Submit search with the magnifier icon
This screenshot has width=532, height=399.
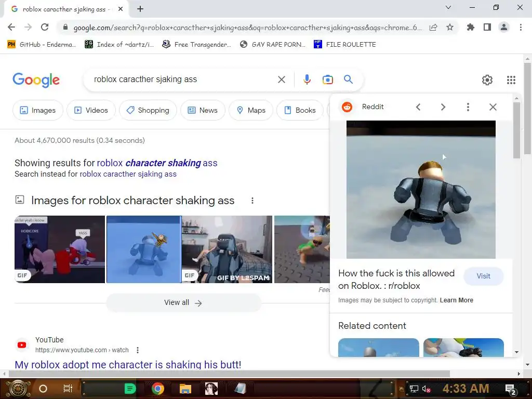tap(348, 79)
